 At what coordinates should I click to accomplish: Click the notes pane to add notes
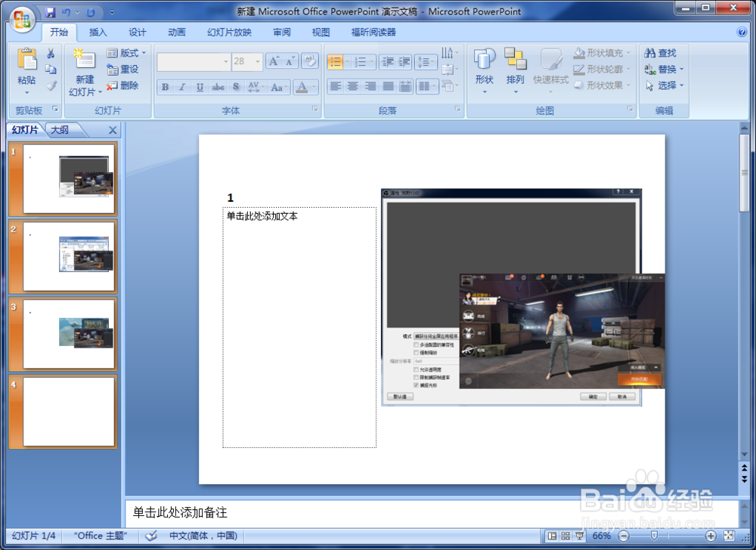coord(432,512)
